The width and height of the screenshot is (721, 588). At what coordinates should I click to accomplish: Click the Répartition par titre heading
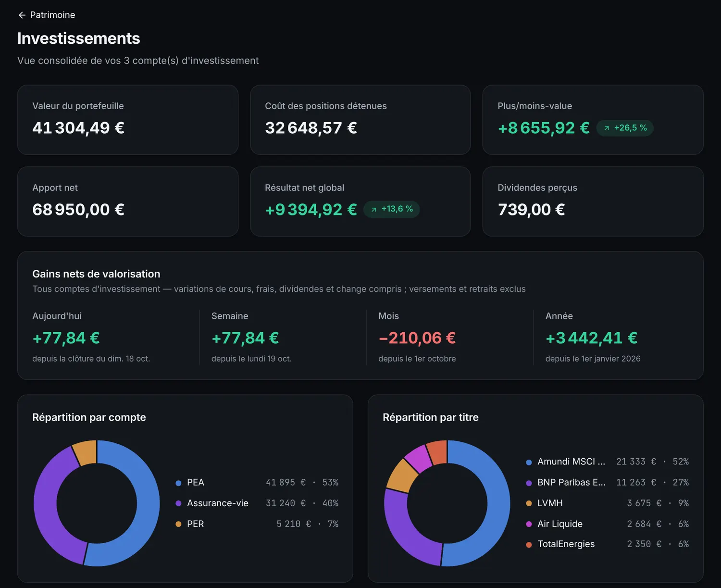(x=431, y=417)
